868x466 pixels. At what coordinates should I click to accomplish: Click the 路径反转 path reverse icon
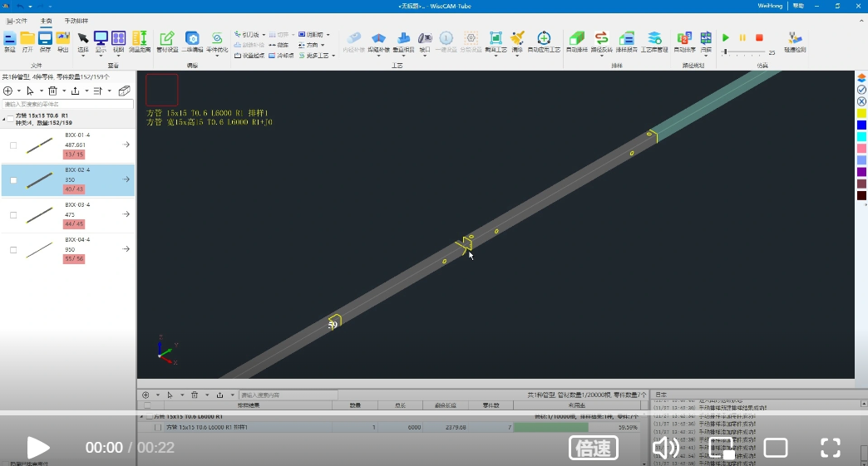pyautogui.click(x=601, y=40)
